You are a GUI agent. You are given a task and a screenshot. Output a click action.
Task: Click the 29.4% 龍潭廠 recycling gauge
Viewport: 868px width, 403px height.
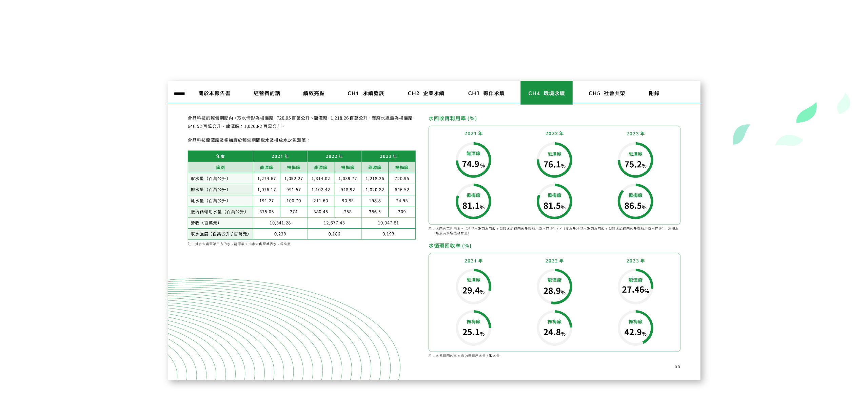(x=473, y=287)
